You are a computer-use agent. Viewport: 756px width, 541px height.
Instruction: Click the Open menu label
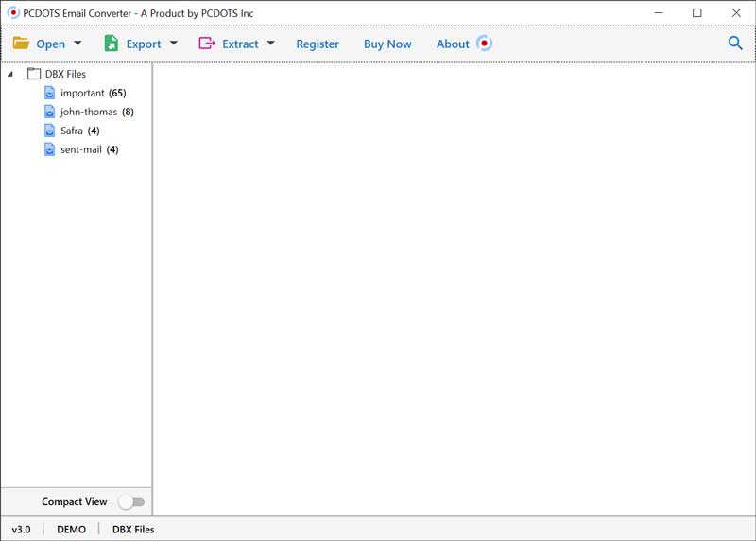51,44
